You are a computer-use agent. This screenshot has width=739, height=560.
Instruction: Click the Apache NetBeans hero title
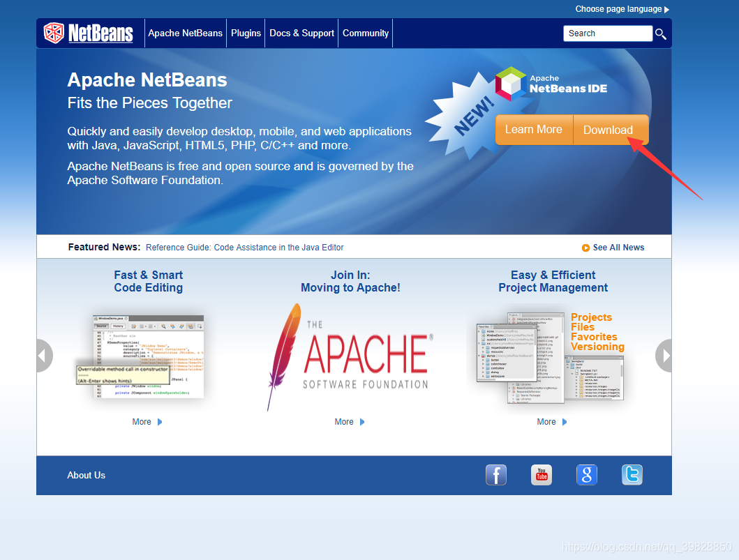pos(147,80)
